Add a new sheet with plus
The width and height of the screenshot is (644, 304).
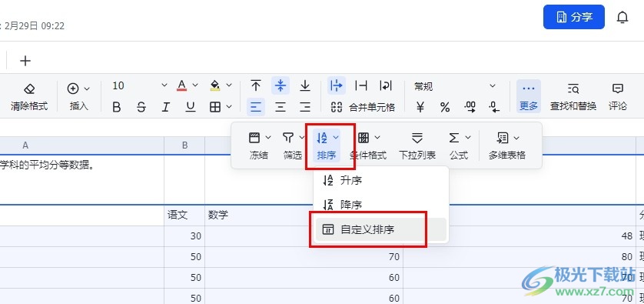[25, 61]
